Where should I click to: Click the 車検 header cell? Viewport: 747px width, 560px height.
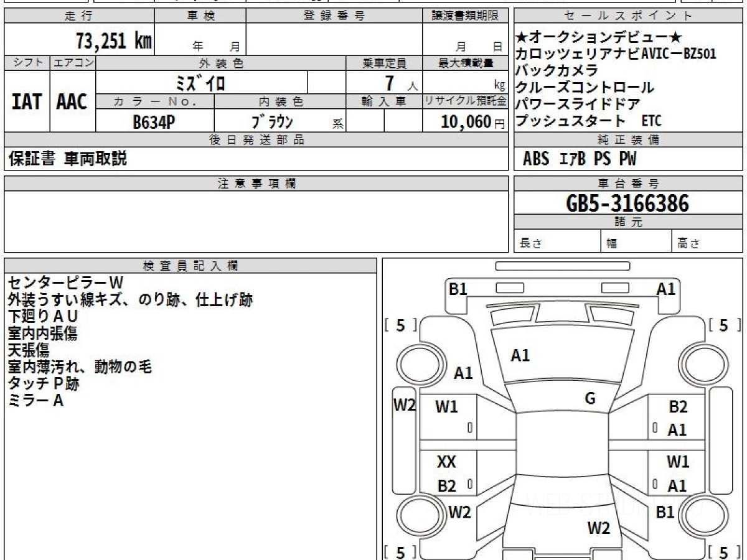(200, 16)
